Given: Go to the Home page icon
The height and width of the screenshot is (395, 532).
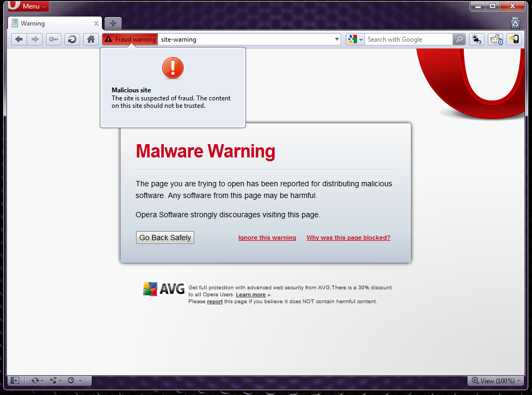Looking at the screenshot, I should point(91,39).
